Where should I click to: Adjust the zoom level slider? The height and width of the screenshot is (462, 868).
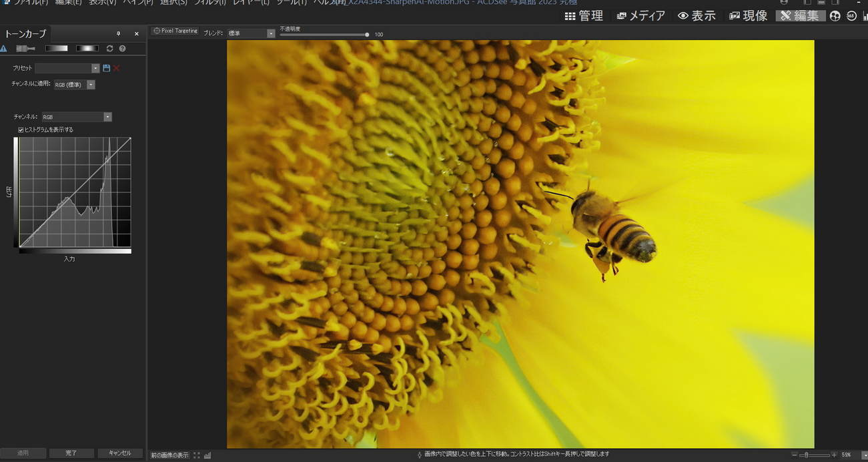814,455
